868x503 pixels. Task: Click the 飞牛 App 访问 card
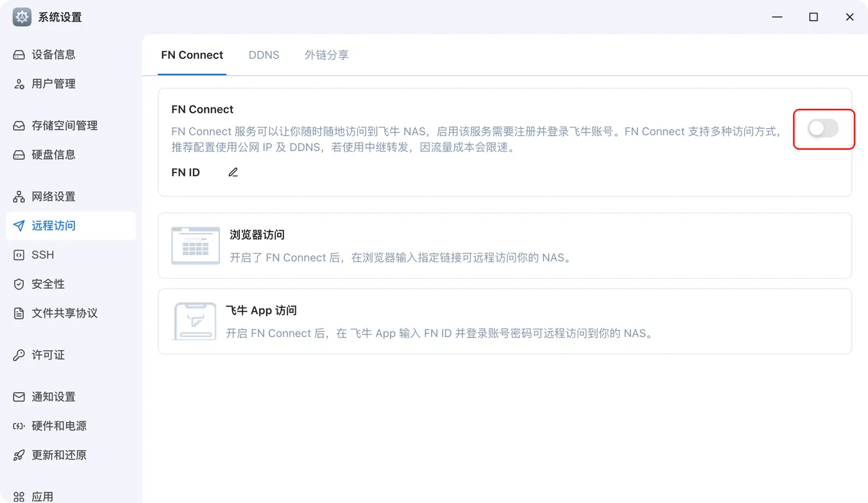click(x=505, y=321)
